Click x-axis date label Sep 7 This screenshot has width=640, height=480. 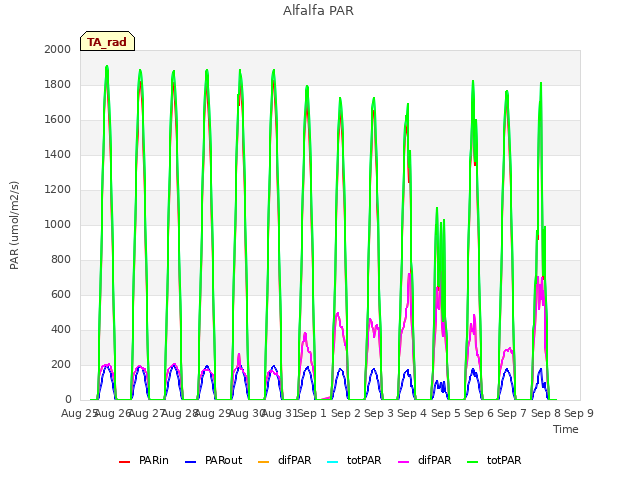(512, 413)
